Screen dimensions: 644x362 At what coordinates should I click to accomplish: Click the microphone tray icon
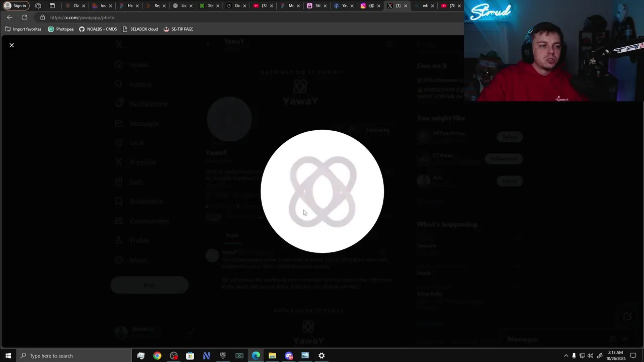pyautogui.click(x=574, y=356)
